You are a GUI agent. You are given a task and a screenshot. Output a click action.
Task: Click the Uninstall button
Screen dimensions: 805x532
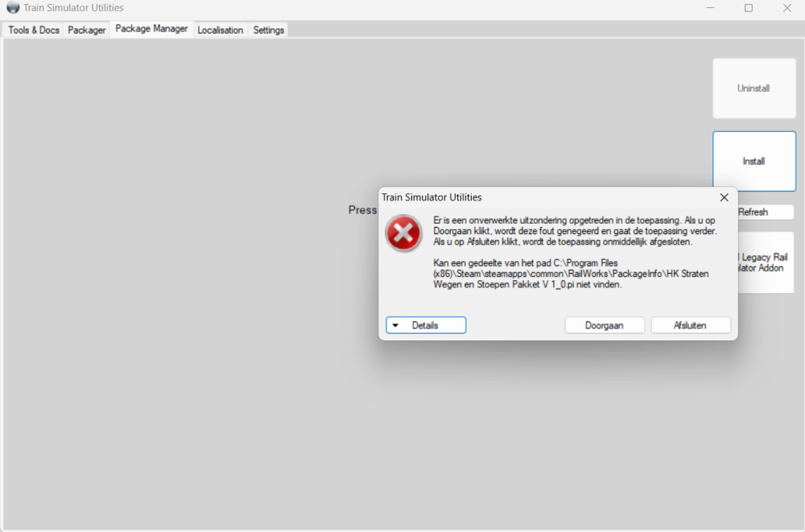[x=753, y=89]
